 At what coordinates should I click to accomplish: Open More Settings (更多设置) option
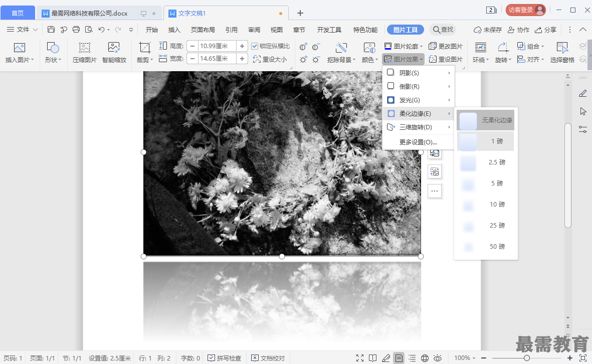419,142
